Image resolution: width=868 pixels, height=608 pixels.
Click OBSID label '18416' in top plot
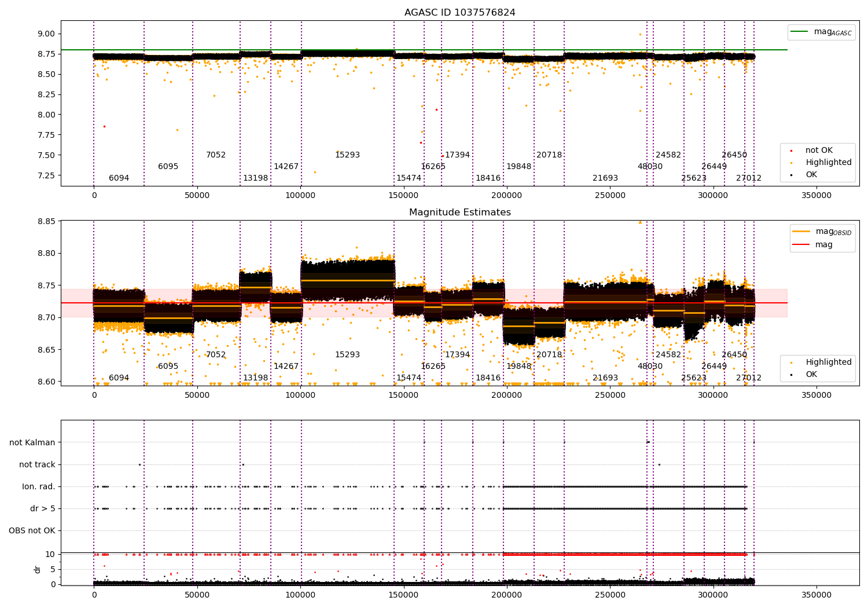(488, 178)
